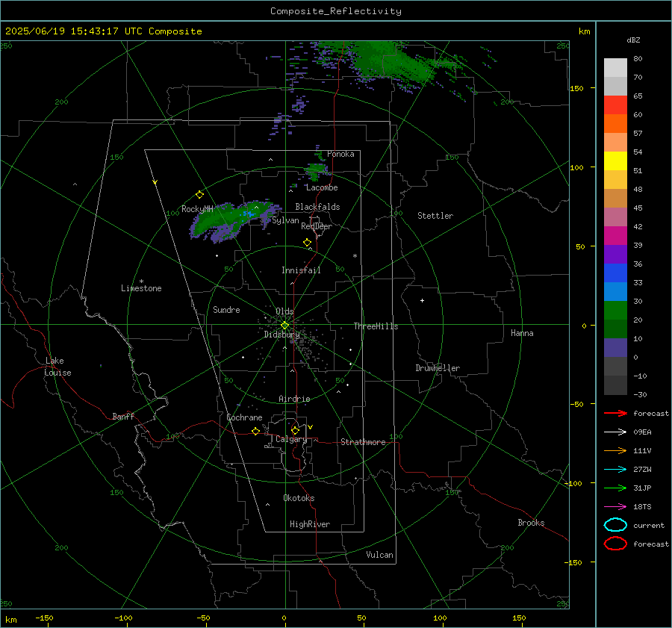This screenshot has width=672, height=628.
Task: Click the Drumheller city label
Action: click(x=438, y=368)
